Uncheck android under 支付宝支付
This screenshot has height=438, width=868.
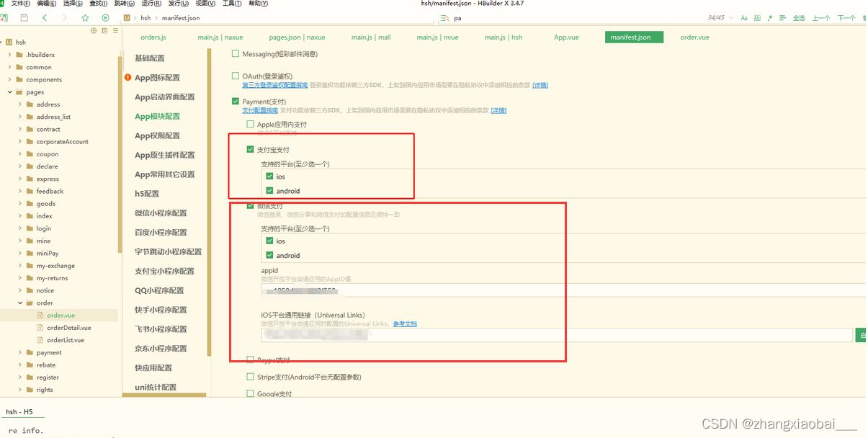[269, 191]
